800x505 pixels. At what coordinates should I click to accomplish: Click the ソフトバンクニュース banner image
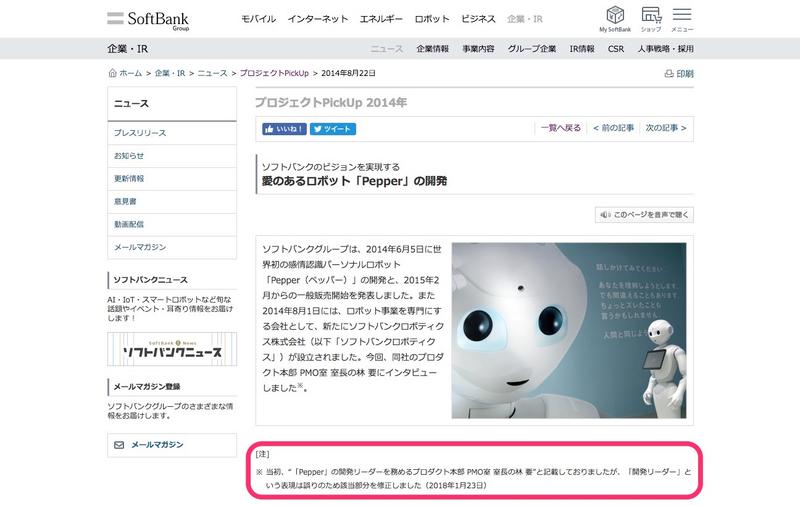coord(172,349)
